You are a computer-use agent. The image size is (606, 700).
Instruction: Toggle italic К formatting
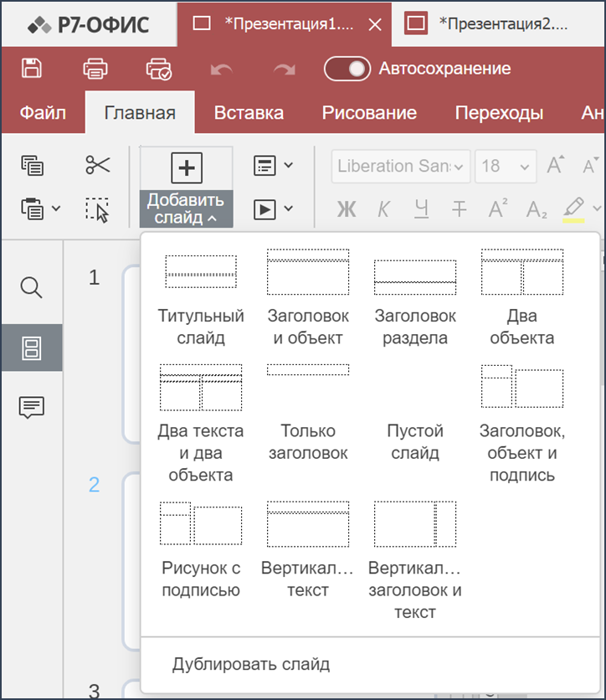click(383, 209)
